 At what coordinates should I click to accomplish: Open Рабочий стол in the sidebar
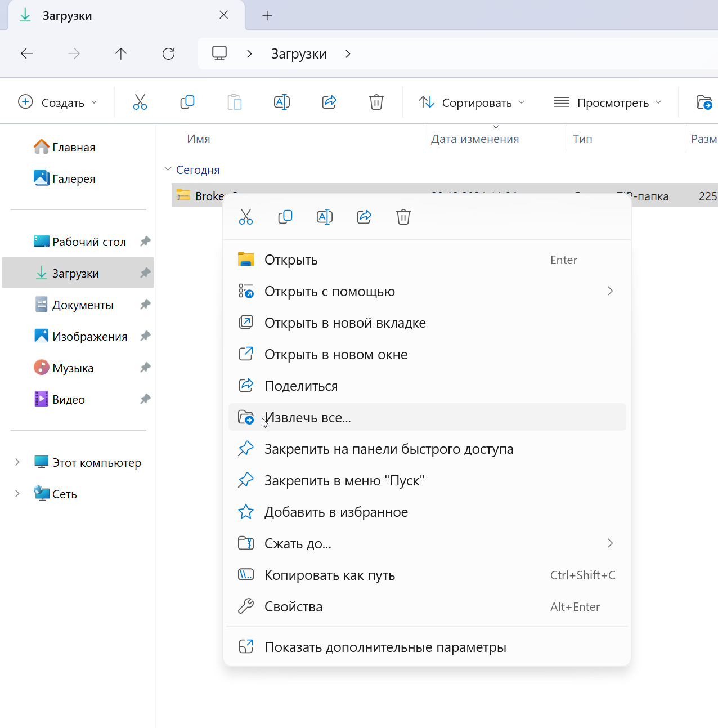tap(78, 242)
